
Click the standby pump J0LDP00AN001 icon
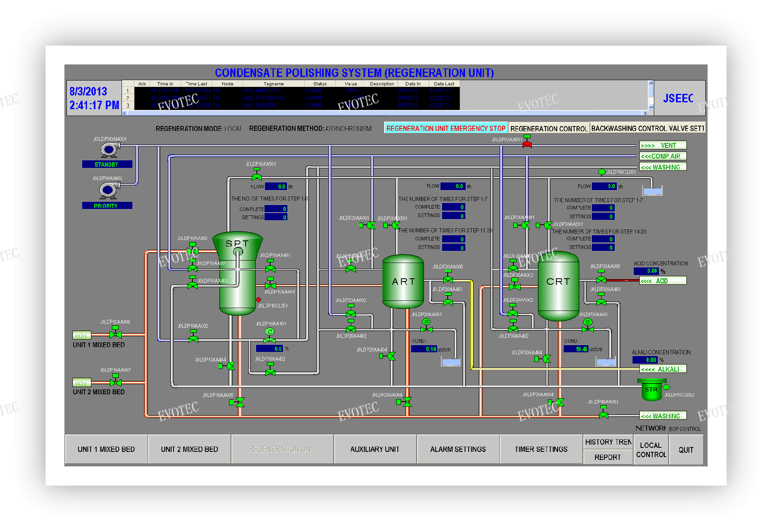click(x=109, y=150)
